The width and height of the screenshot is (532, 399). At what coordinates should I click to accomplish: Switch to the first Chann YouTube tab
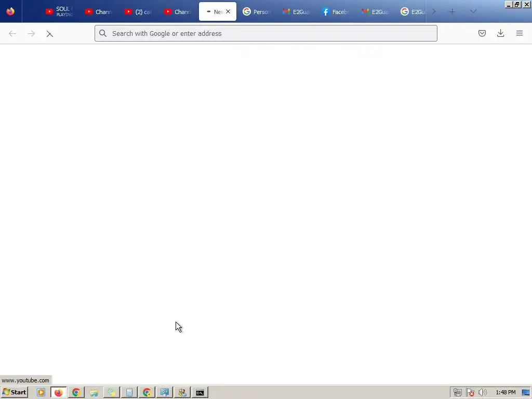(x=99, y=11)
